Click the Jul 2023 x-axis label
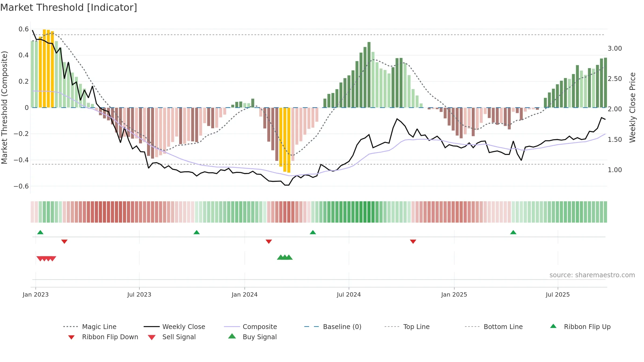The image size is (644, 362). (139, 295)
